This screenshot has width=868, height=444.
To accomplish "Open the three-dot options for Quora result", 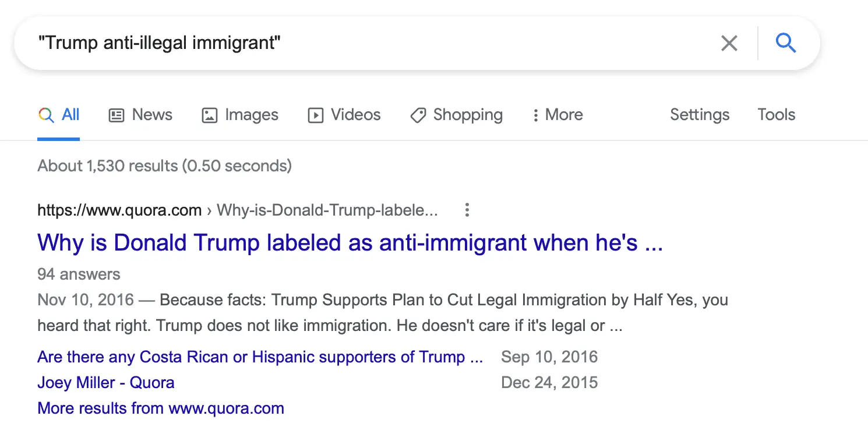I will (467, 210).
